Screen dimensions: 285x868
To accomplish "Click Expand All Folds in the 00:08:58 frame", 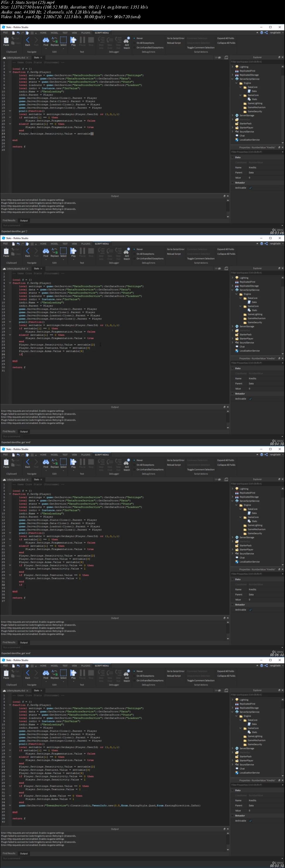I will pos(226,671).
